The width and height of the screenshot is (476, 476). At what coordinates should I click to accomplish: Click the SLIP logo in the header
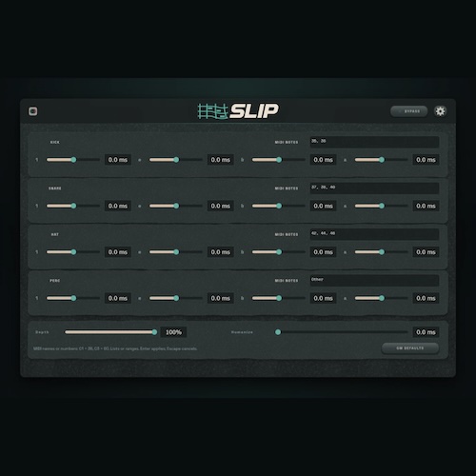[238, 111]
